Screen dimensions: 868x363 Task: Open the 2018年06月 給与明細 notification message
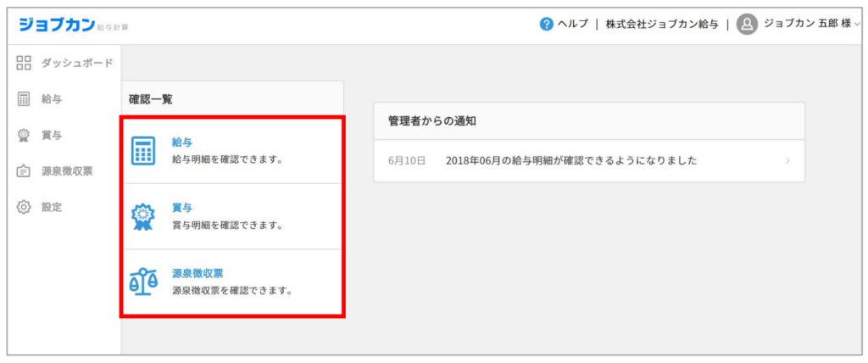tap(570, 160)
